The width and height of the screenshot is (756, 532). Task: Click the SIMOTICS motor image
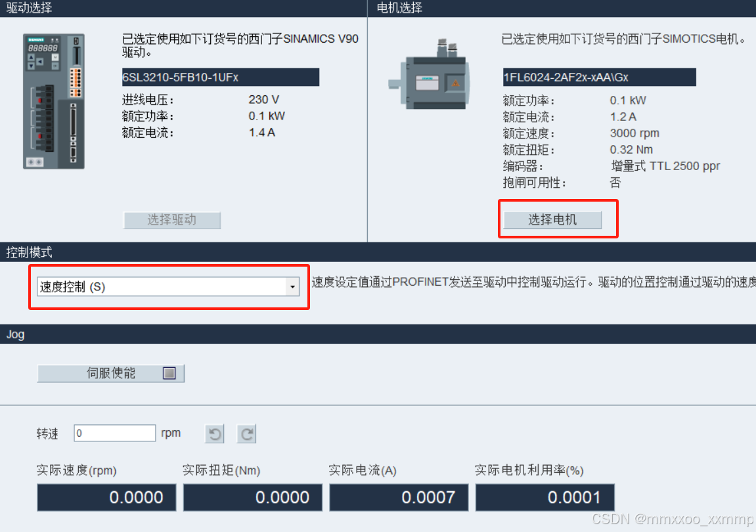coord(430,75)
